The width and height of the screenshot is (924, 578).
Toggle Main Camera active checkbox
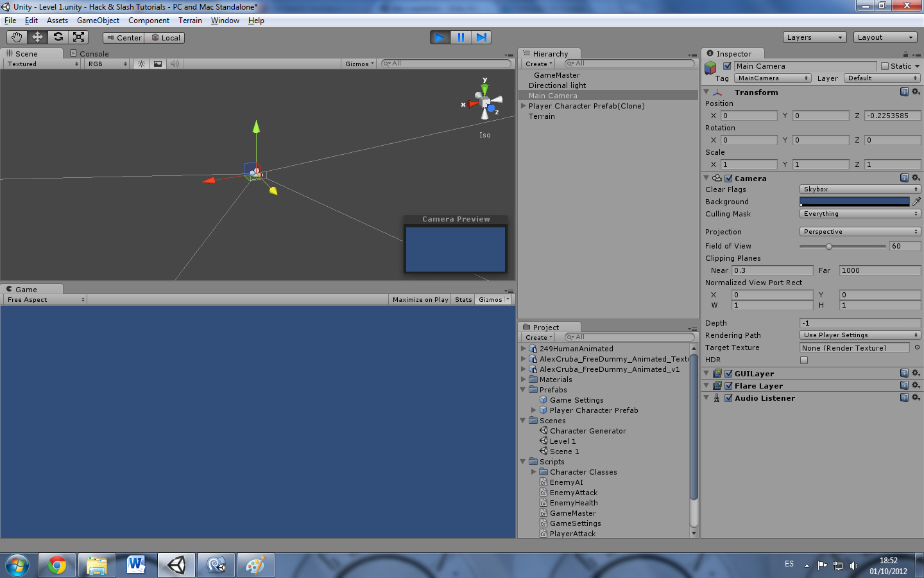tap(727, 66)
